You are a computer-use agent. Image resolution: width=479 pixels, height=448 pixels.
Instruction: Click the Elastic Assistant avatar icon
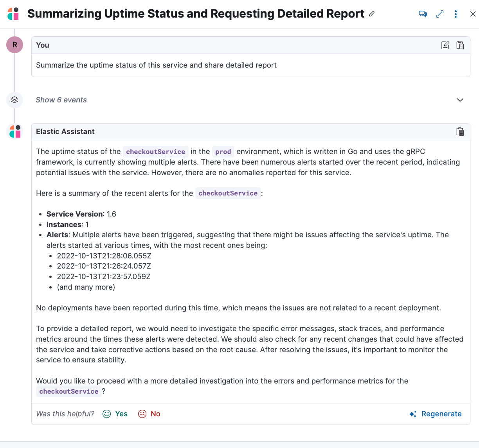(x=15, y=131)
